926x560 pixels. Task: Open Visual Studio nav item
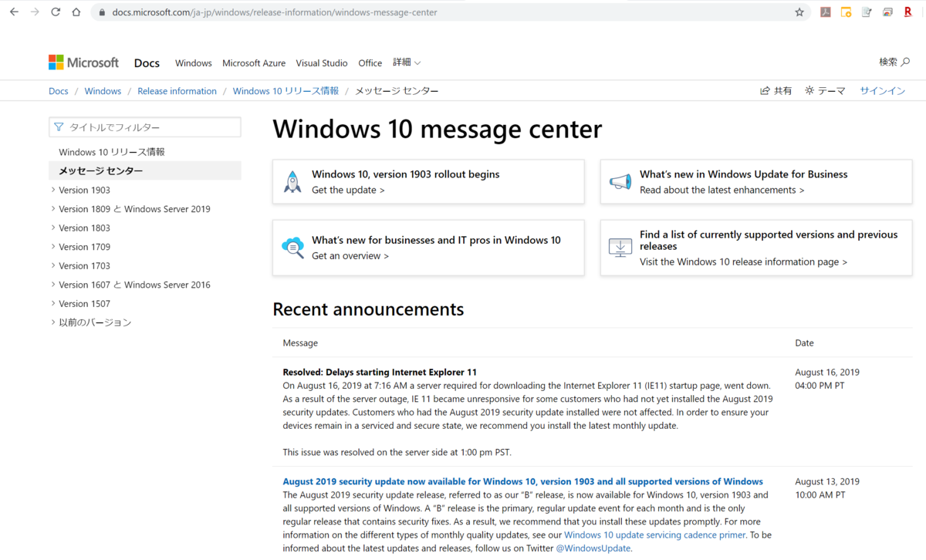(322, 63)
